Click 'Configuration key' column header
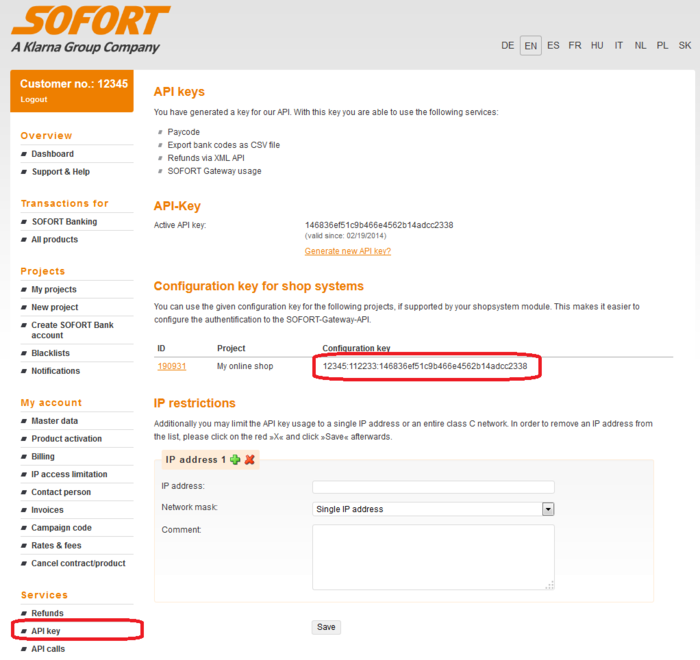The width and height of the screenshot is (700, 660). (x=356, y=348)
